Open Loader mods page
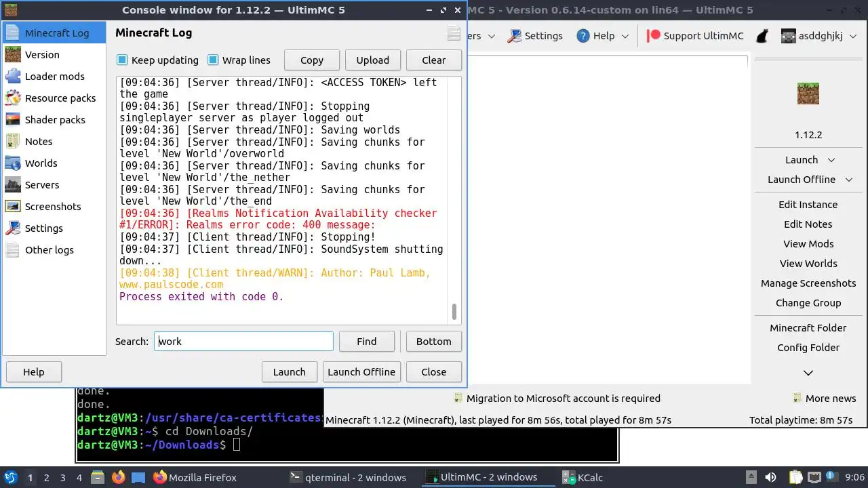This screenshot has width=868, height=488. coord(54,77)
